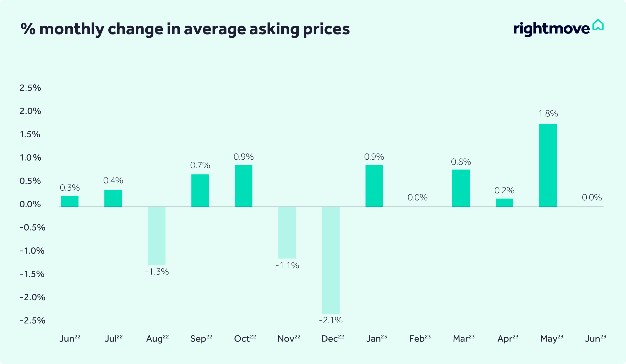Click the Sep 22 bar at 0.7%

point(200,190)
